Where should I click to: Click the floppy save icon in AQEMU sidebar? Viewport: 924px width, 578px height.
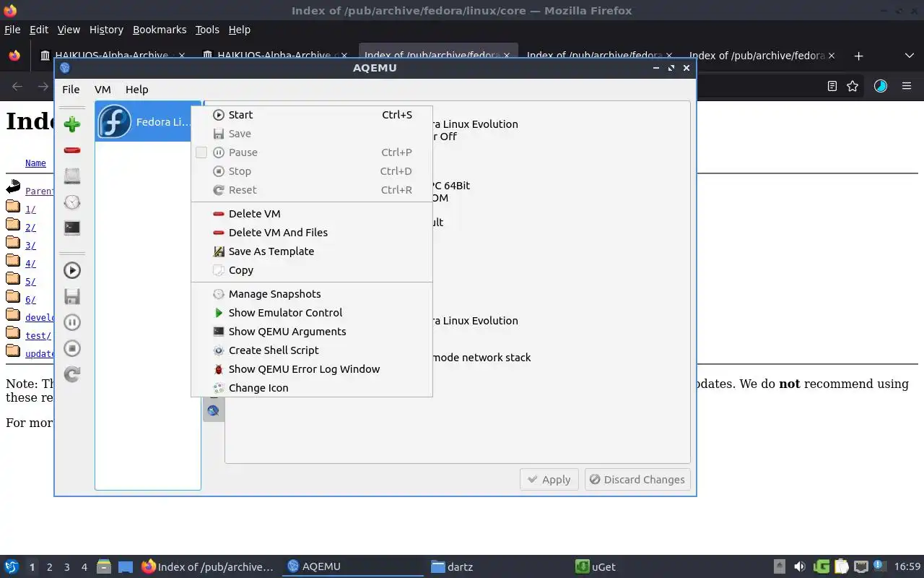pyautogui.click(x=72, y=296)
